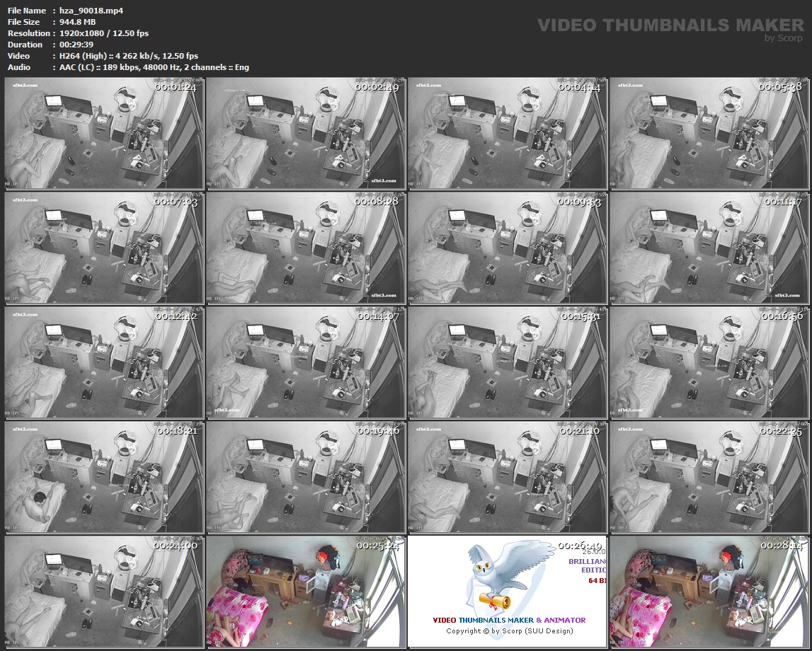Select the frame marked 00:22:35
Image resolution: width=812 pixels, height=651 pixels.
coord(709,477)
